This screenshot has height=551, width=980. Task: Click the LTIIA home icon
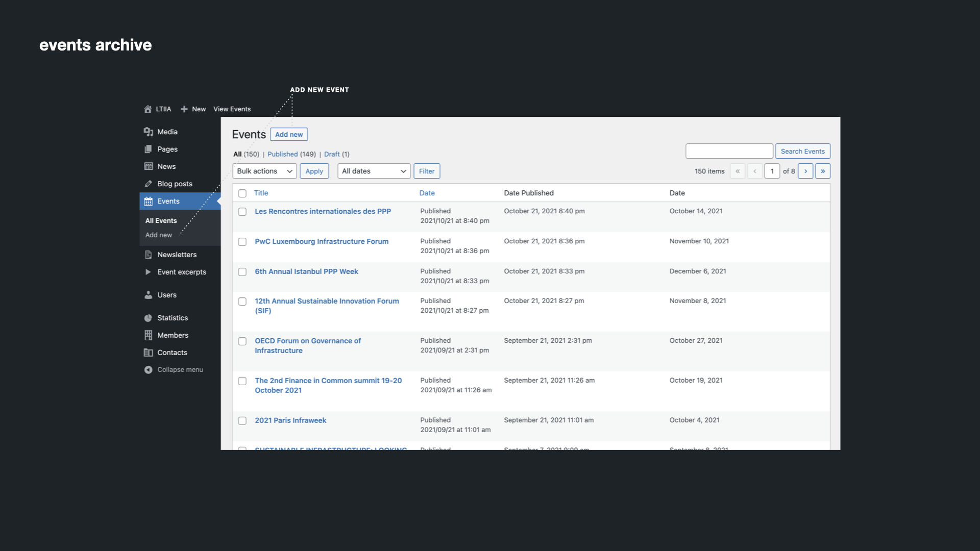pos(148,109)
